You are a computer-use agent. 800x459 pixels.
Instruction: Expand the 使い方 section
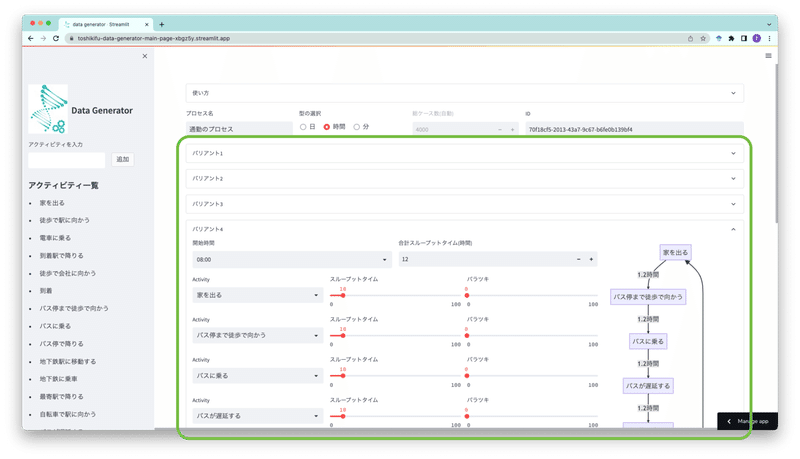(464, 93)
